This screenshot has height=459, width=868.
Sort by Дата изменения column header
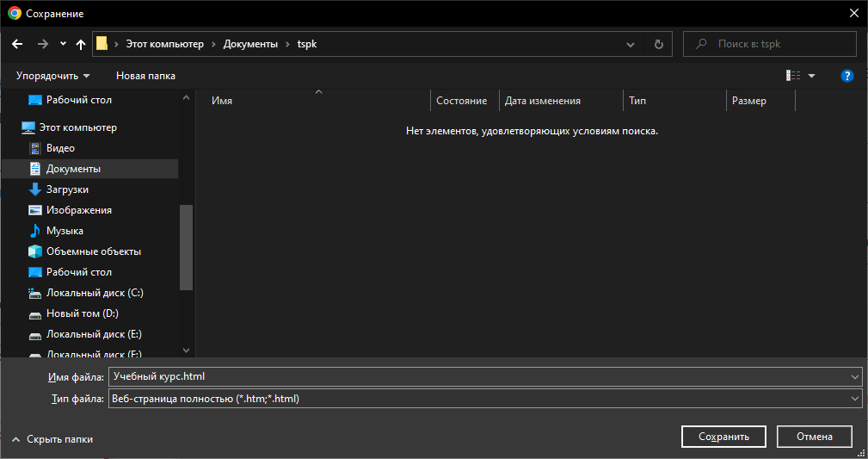tap(543, 101)
